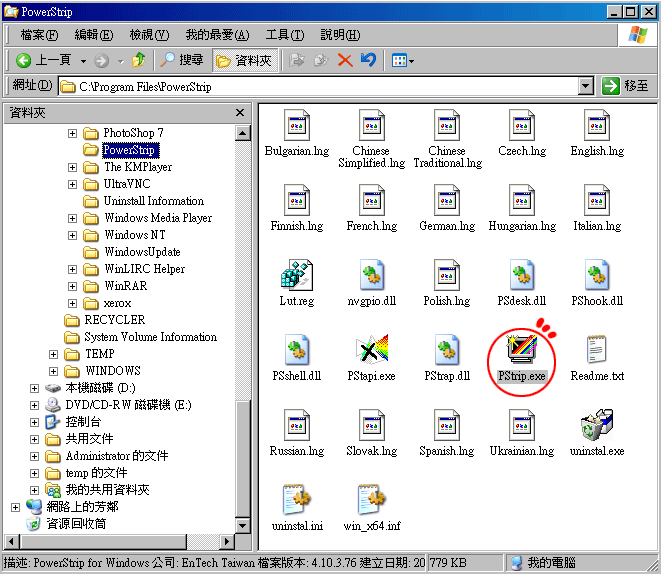Open the PStrip.exe application icon
This screenshot has height=574, width=661.
coord(522,352)
